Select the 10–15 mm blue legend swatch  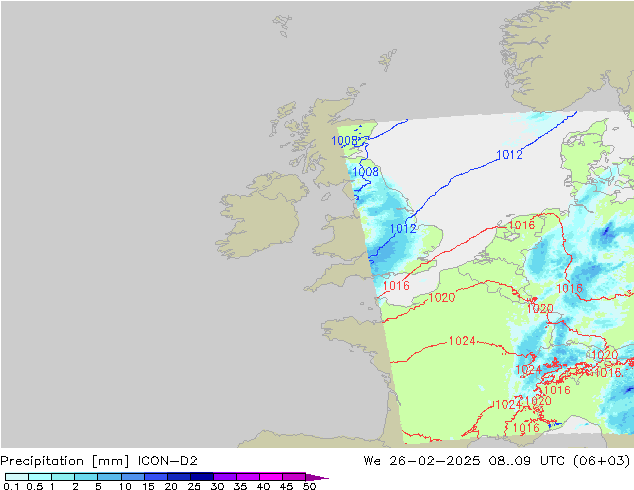[132, 477]
